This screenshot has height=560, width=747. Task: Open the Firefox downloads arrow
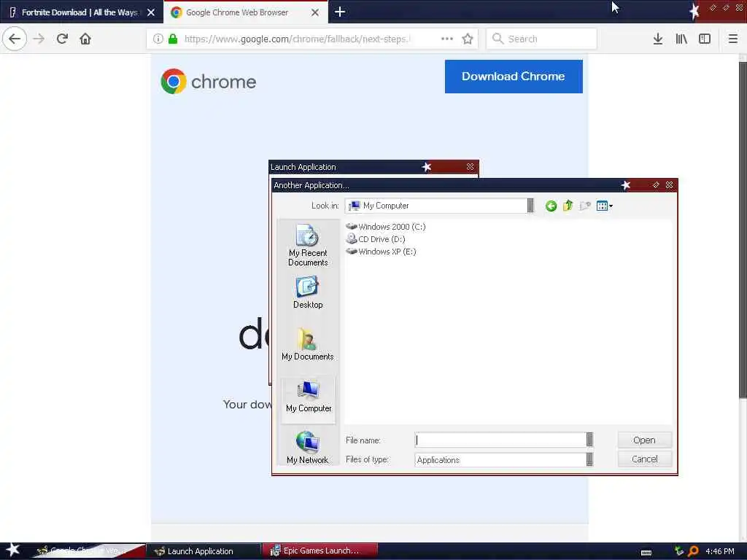click(x=657, y=39)
